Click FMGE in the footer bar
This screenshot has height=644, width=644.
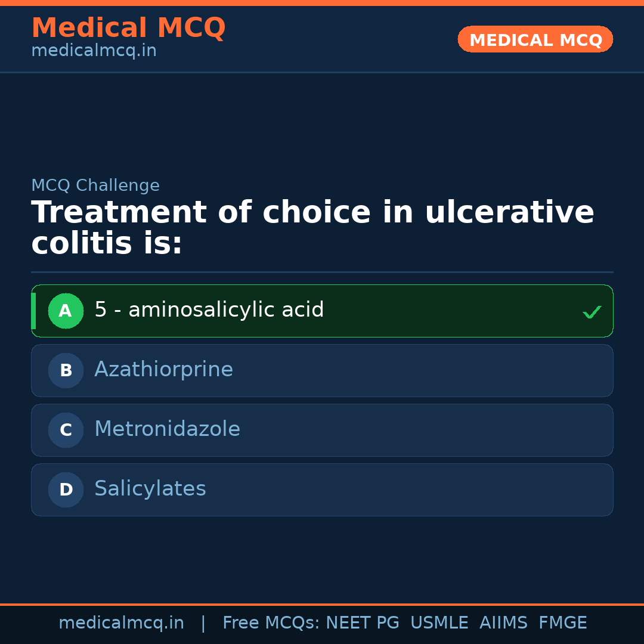(562, 622)
